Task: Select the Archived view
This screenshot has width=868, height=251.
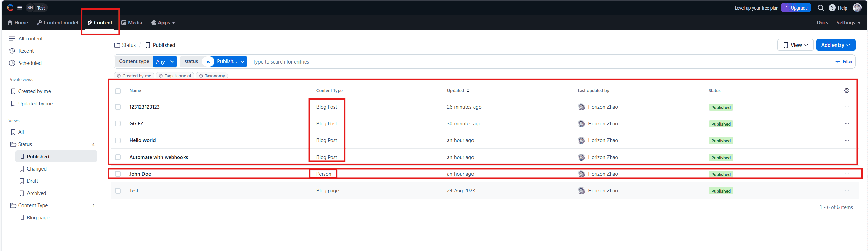Action: pos(33,193)
